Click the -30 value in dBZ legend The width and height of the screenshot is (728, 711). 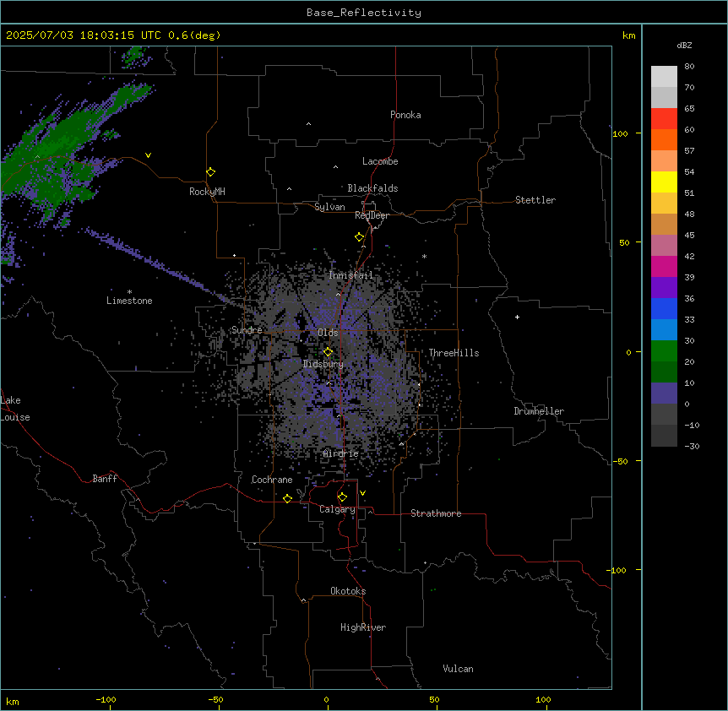(x=692, y=446)
